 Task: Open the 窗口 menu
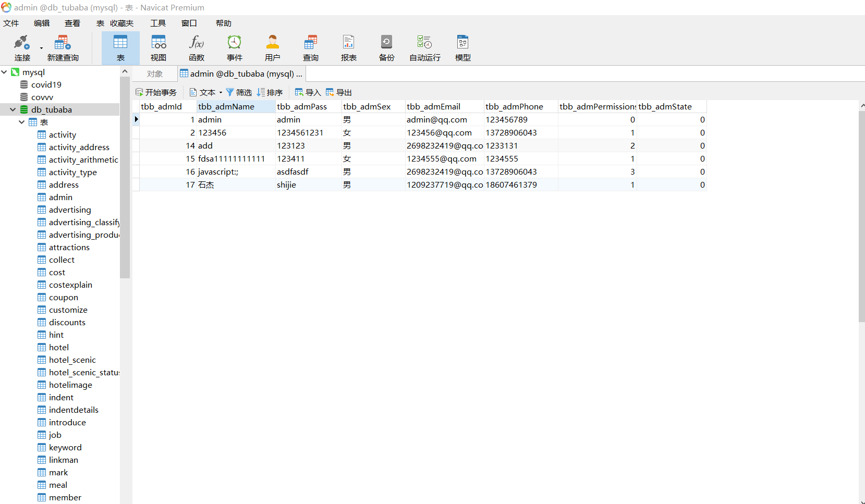coord(189,23)
